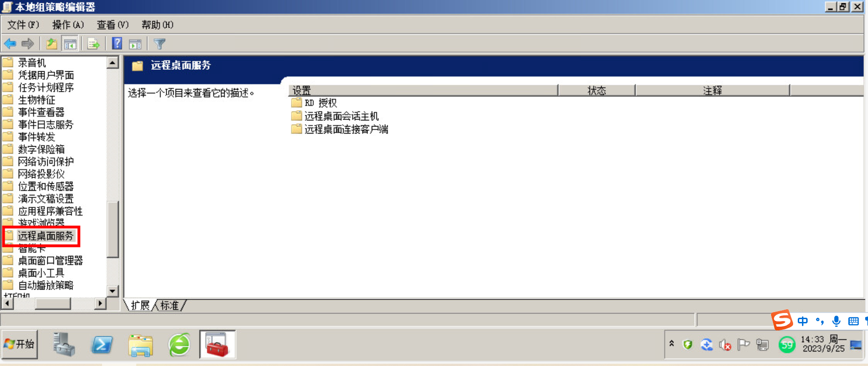The image size is (868, 366).
Task: Open the 文件(F) menu
Action: (x=23, y=25)
